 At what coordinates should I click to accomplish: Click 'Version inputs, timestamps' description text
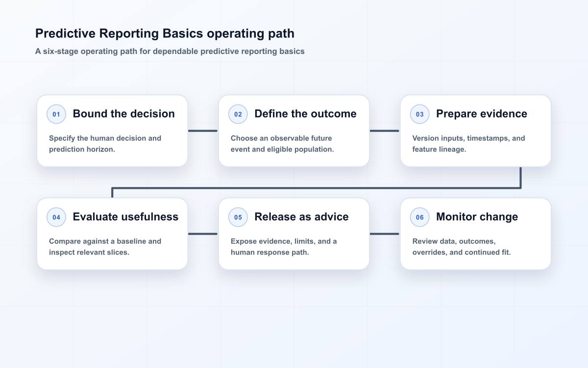point(469,144)
